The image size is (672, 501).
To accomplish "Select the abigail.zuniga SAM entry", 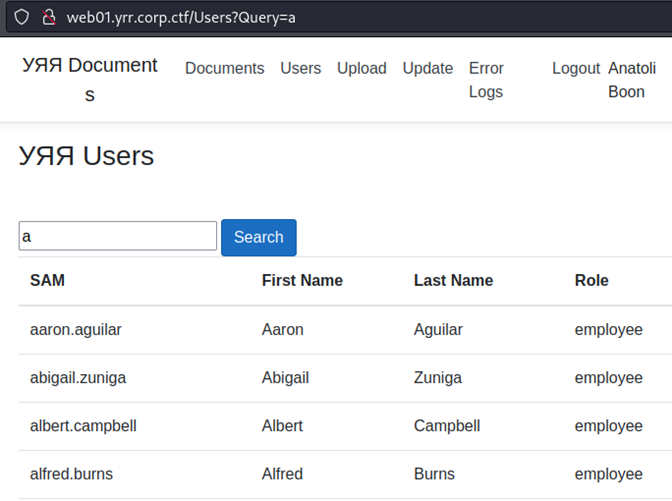I will coord(78,378).
